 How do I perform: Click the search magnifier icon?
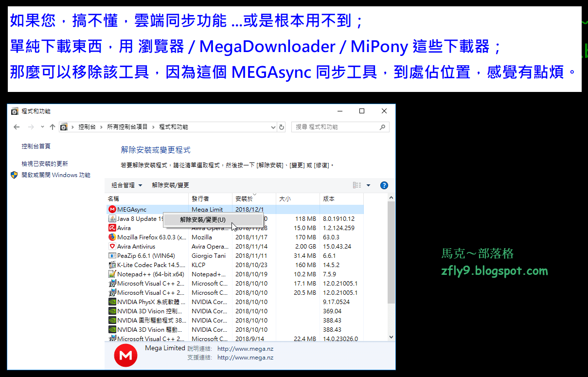coord(383,127)
